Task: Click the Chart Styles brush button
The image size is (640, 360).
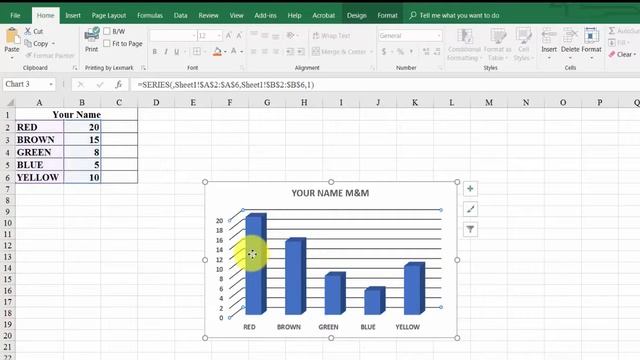Action: tap(470, 209)
